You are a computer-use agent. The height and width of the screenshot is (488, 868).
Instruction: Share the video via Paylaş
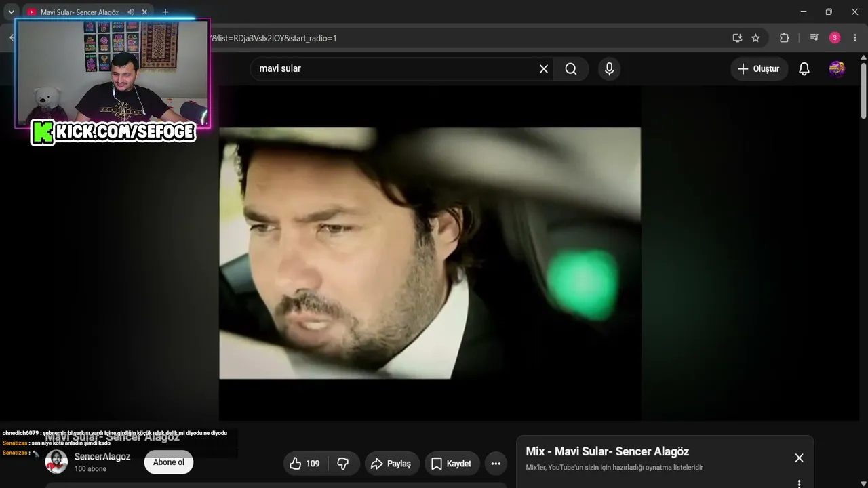click(x=393, y=464)
